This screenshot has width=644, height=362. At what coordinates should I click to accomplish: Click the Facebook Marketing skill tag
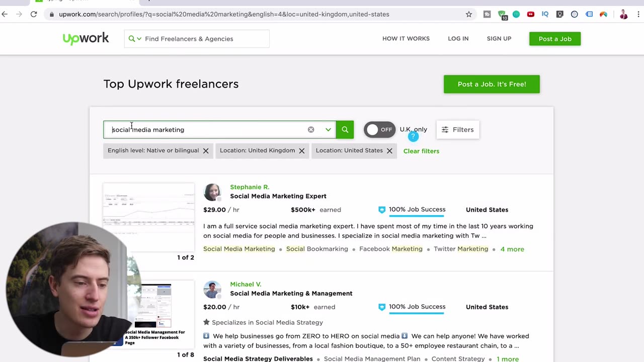(391, 249)
